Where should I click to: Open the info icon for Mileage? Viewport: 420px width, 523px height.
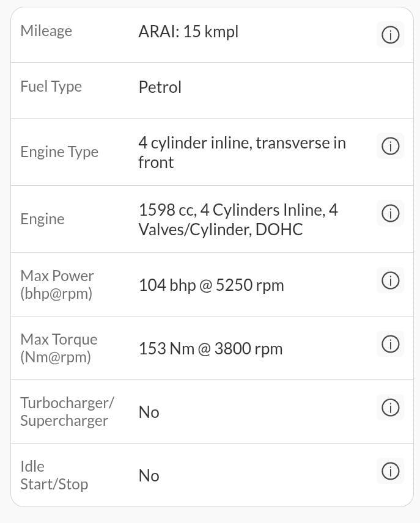click(x=390, y=35)
